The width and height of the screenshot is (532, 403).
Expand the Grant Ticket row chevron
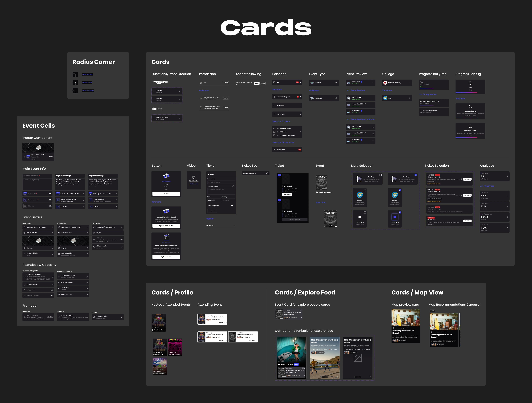click(300, 114)
